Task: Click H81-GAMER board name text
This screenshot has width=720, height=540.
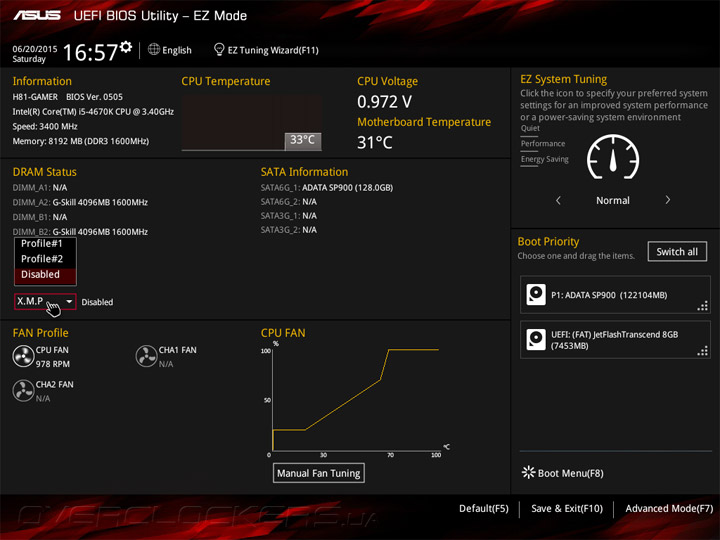Action: click(x=35, y=97)
